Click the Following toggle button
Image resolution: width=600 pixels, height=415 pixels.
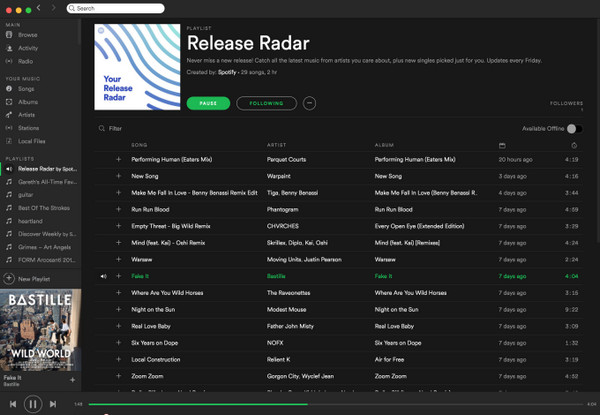(267, 102)
